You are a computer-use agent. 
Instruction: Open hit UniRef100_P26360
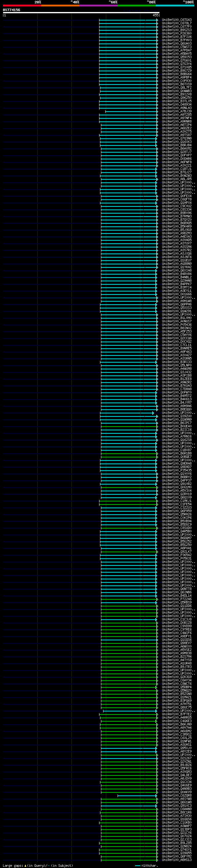177,33
